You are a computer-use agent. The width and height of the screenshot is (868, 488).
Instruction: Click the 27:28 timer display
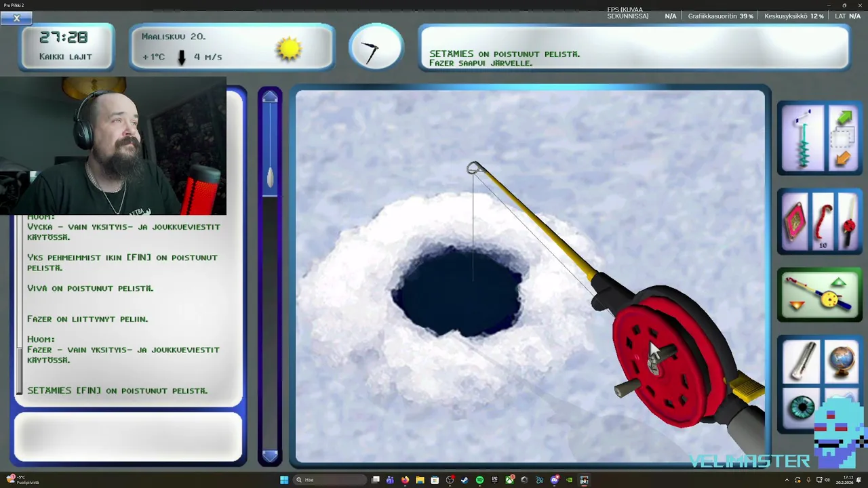64,37
